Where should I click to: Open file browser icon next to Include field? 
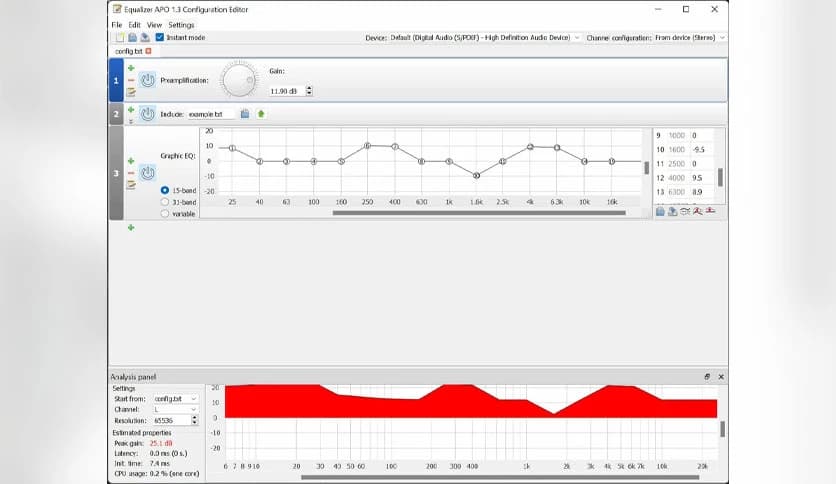[x=245, y=114]
